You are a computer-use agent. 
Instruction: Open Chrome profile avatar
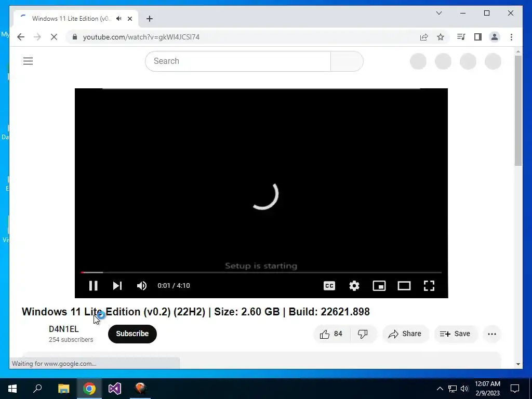tap(495, 37)
